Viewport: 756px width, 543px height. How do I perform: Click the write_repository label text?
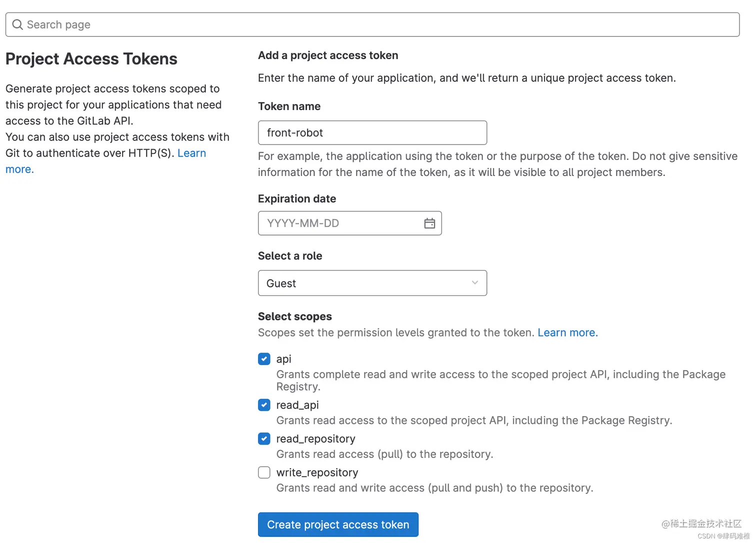(317, 472)
